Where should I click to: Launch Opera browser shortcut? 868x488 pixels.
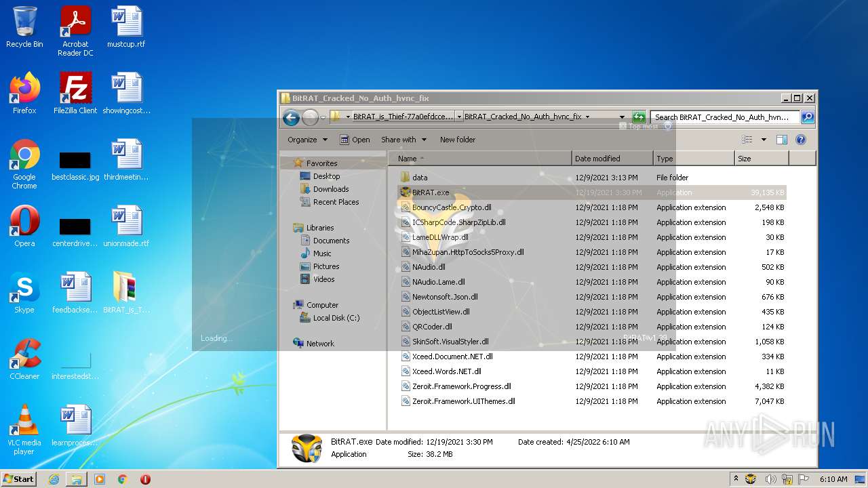24,226
